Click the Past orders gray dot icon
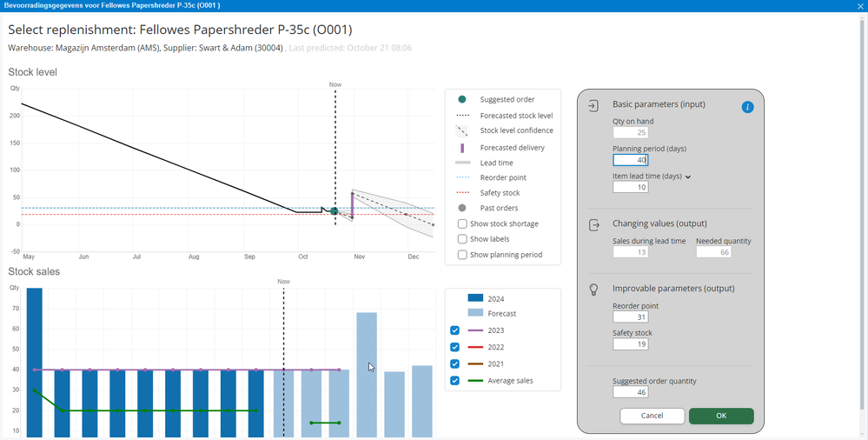The image size is (868, 440). coord(462,208)
